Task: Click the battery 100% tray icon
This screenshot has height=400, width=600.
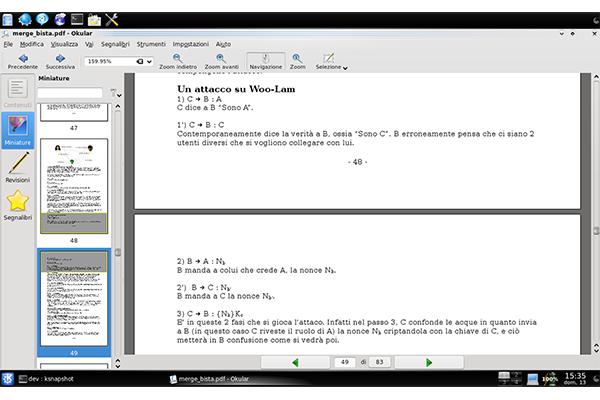Action: click(550, 379)
